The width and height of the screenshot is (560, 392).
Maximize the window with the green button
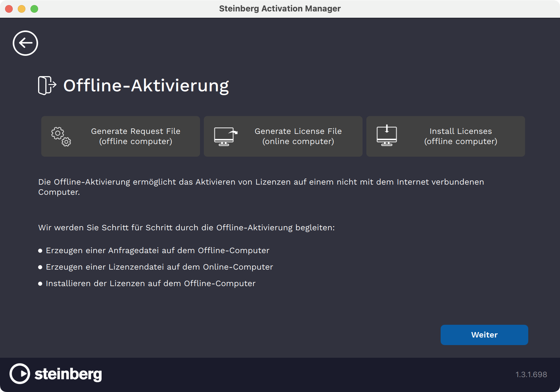34,9
